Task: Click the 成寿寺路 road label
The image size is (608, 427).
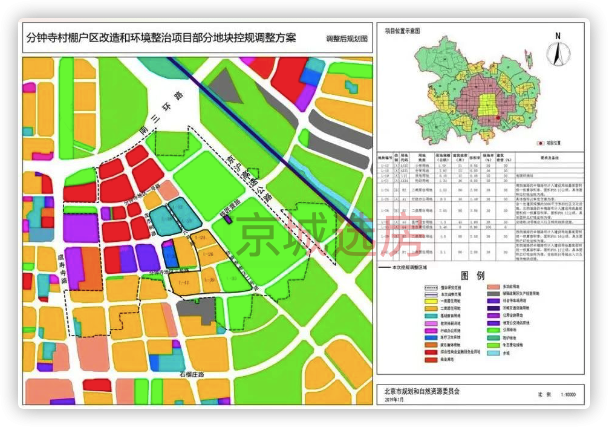Action: [x=62, y=267]
